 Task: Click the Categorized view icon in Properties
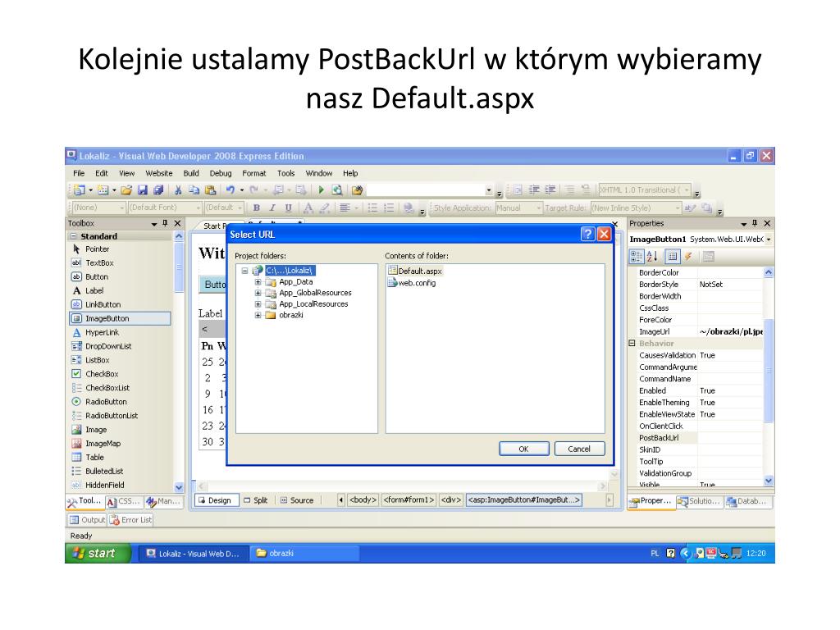click(x=637, y=257)
